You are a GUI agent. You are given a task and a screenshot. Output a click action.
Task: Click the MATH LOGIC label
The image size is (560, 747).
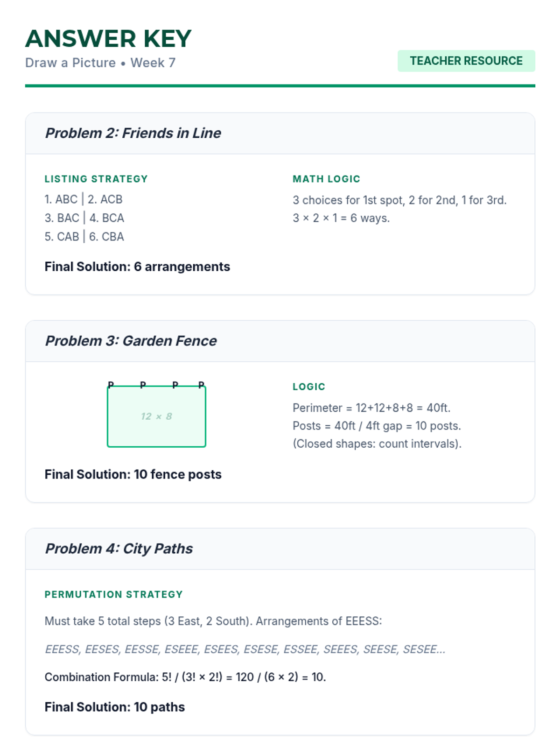(326, 179)
